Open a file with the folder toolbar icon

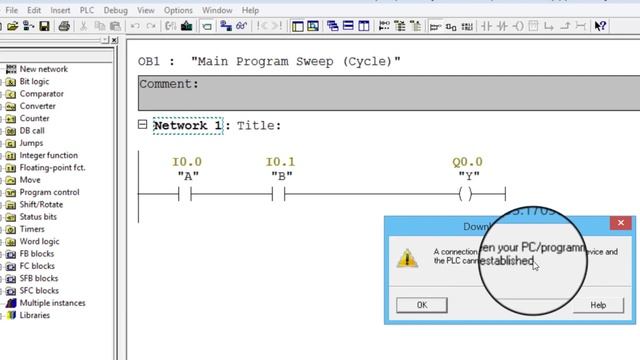tap(13, 27)
